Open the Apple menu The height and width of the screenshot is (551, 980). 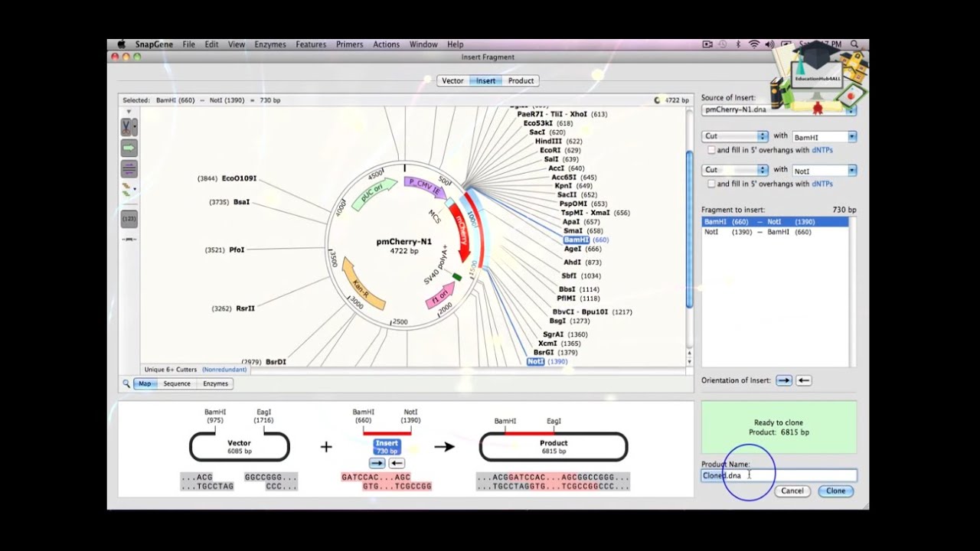[x=121, y=44]
